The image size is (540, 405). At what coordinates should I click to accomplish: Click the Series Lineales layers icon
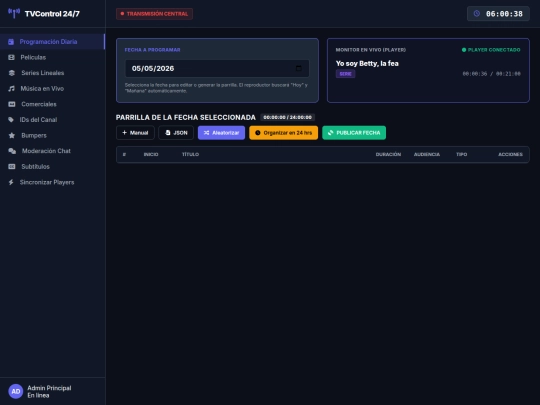(x=12, y=73)
